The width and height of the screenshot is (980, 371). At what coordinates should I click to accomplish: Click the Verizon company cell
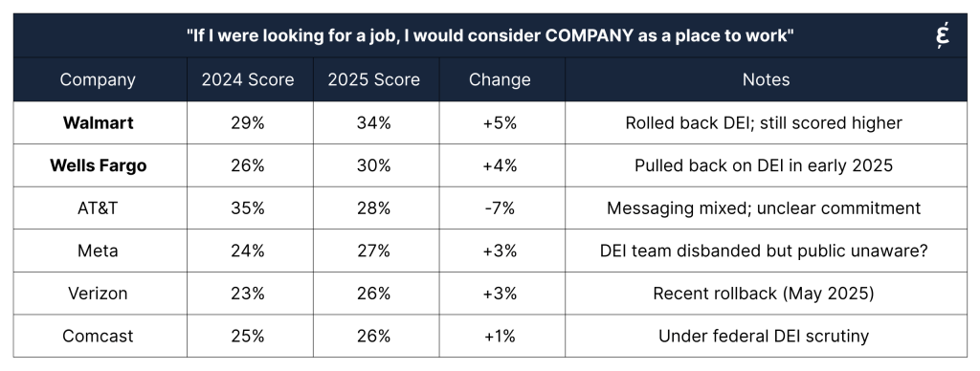pos(99,293)
